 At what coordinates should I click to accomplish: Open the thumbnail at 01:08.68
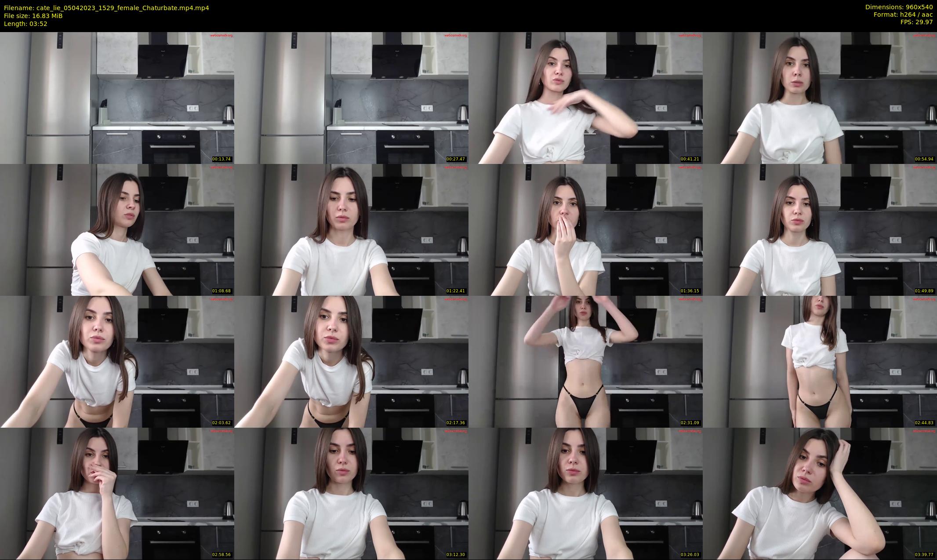pyautogui.click(x=117, y=229)
